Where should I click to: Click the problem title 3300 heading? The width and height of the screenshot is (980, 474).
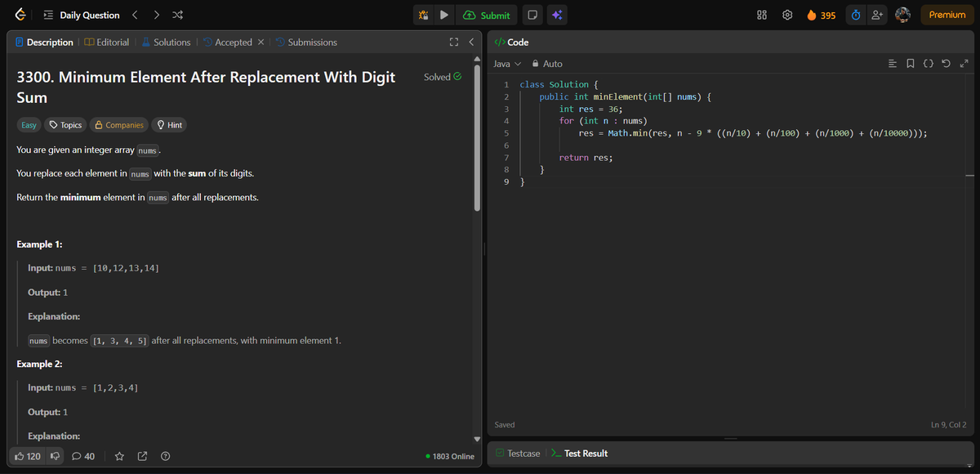pos(206,87)
